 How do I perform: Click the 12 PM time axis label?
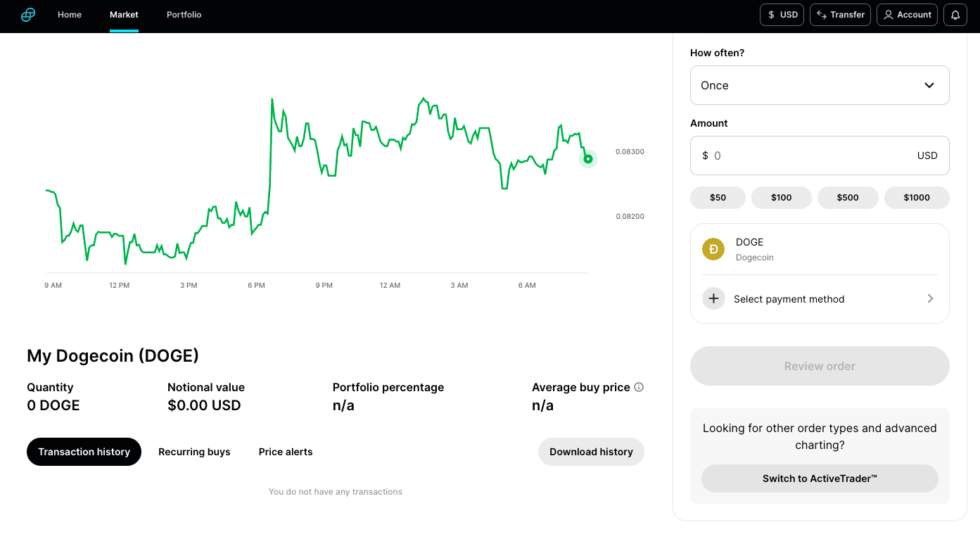(119, 285)
